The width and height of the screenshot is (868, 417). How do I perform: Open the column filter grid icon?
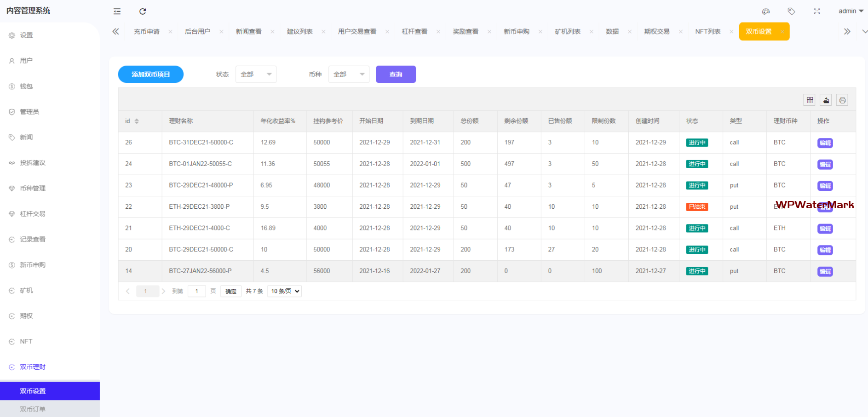coord(810,100)
